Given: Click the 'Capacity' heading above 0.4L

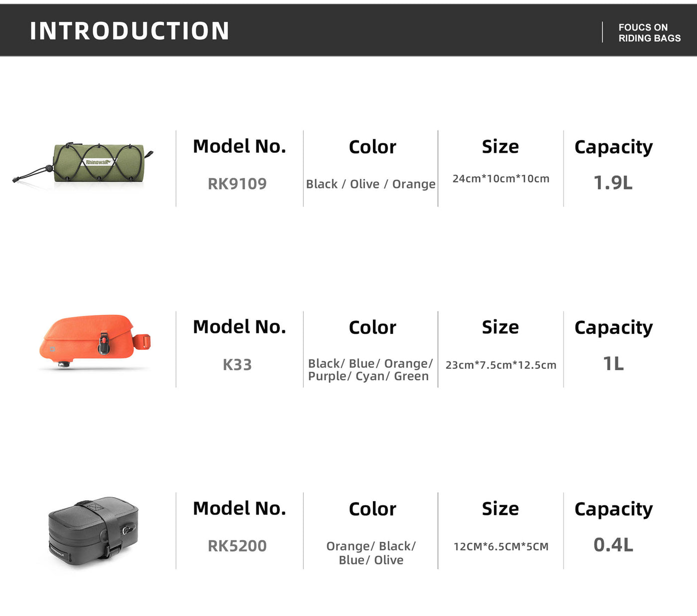Looking at the screenshot, I should click(613, 510).
